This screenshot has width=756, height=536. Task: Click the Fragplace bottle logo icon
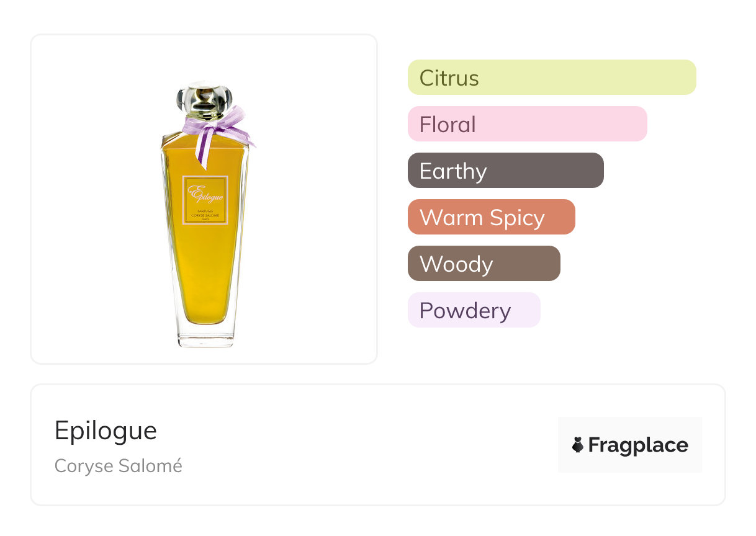coord(578,445)
